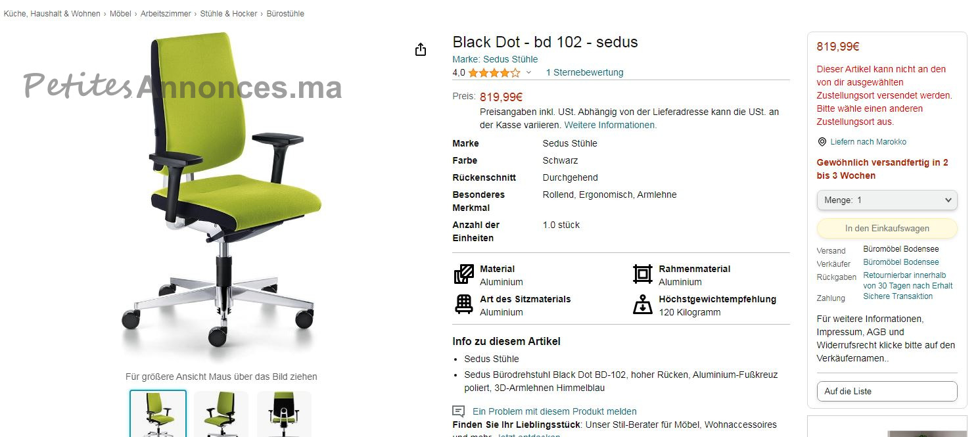Click the Material icon

click(464, 274)
